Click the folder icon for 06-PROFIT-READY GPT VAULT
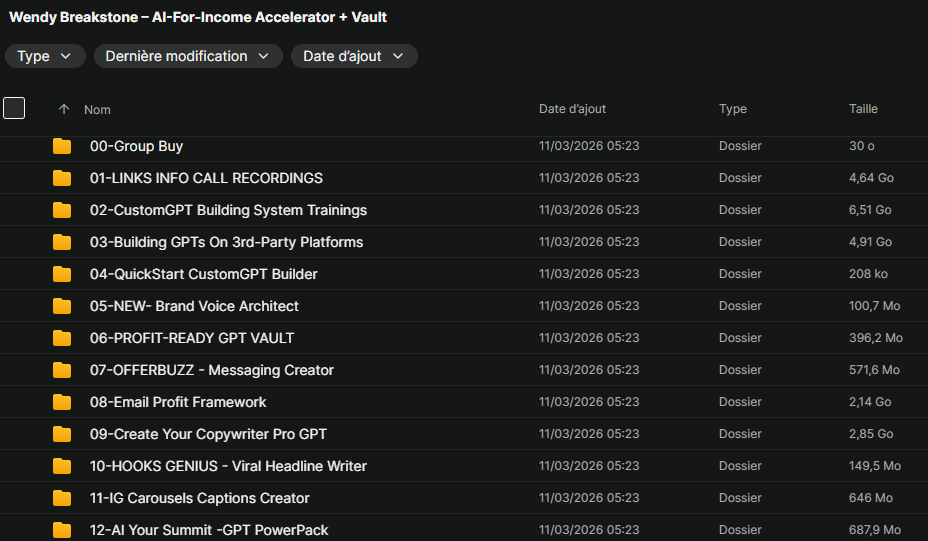This screenshot has height=541, width=928. 62,338
